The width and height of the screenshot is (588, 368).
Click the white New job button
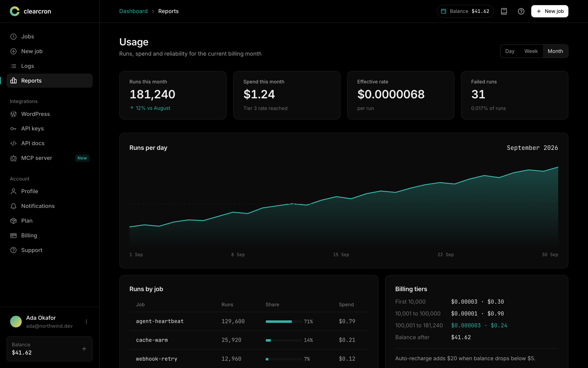click(x=550, y=11)
